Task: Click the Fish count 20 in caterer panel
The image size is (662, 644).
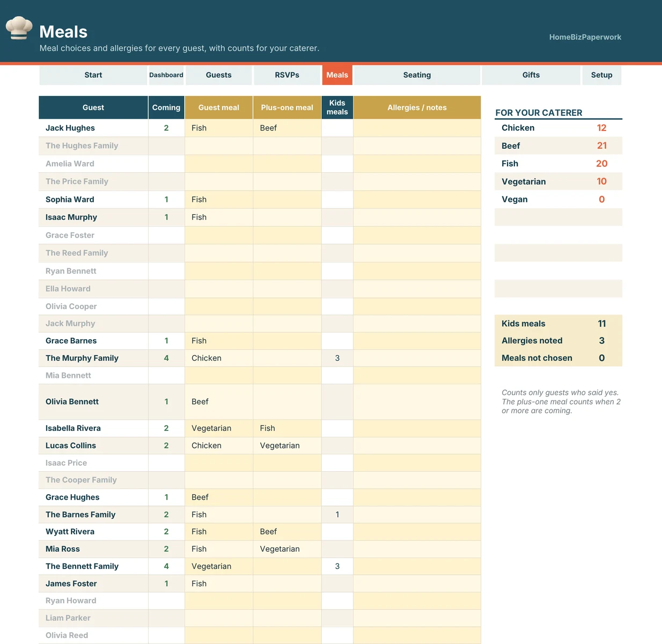Action: pos(602,164)
